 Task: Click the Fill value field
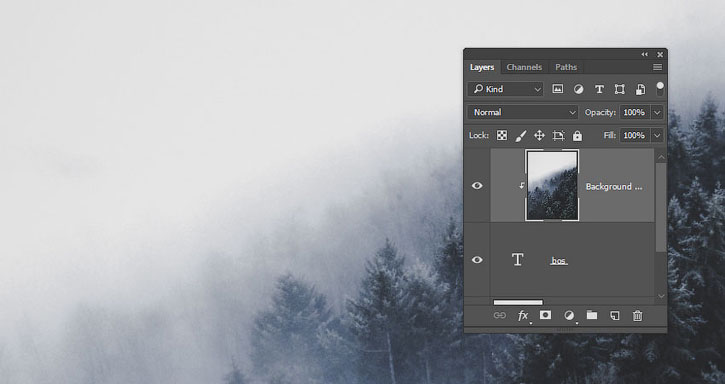pos(634,135)
